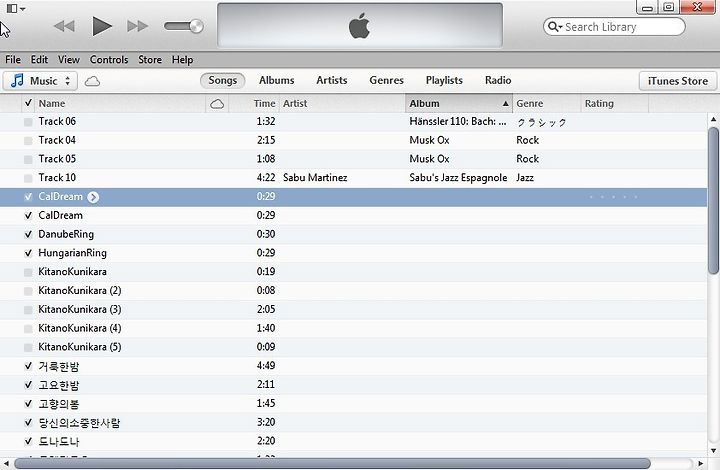Image resolution: width=720 pixels, height=470 pixels.
Task: Open the iTunes Store button
Action: 678,81
